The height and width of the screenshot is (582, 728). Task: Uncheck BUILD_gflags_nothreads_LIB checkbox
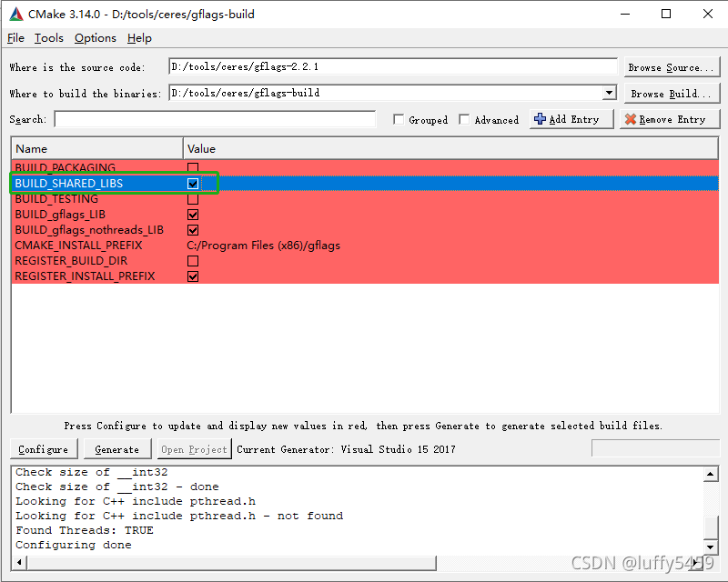click(x=193, y=230)
